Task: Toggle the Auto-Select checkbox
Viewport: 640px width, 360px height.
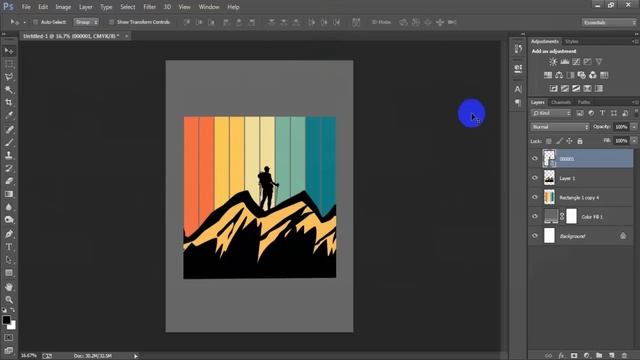Action: pyautogui.click(x=36, y=22)
